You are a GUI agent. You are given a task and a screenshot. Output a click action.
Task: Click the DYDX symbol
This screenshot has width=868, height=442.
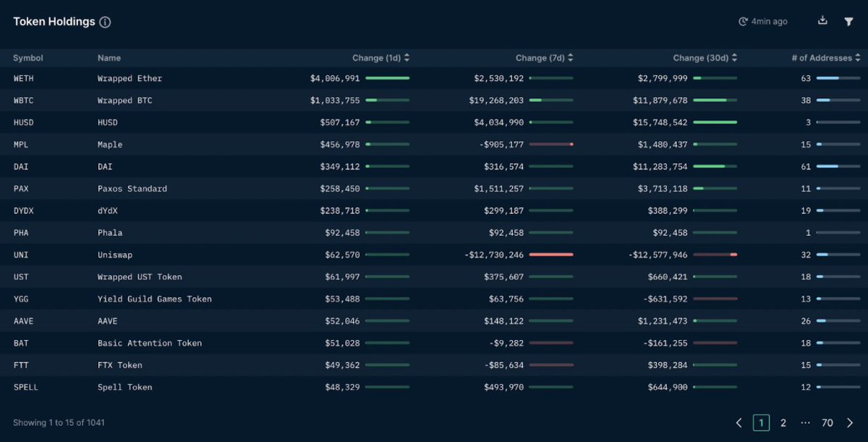[x=24, y=211]
